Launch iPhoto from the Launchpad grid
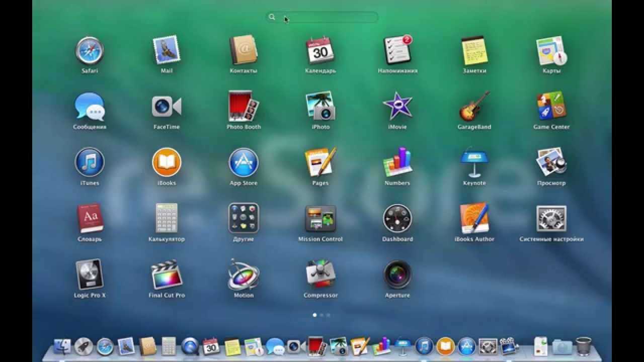The height and width of the screenshot is (362, 644). click(x=320, y=106)
